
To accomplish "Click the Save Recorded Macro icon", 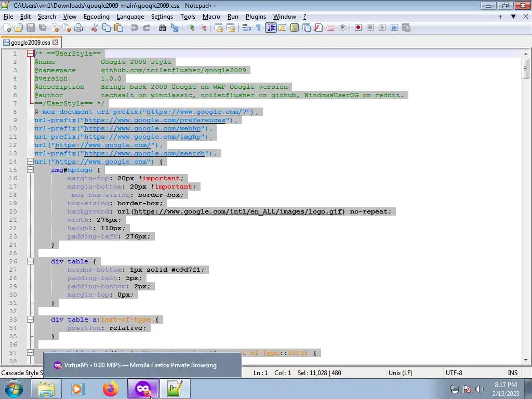I will (406, 28).
